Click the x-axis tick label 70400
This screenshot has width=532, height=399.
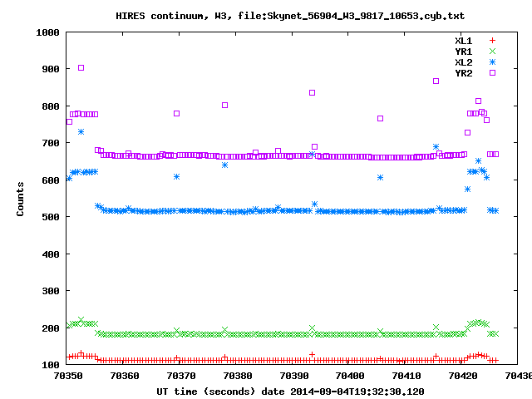[x=350, y=376]
